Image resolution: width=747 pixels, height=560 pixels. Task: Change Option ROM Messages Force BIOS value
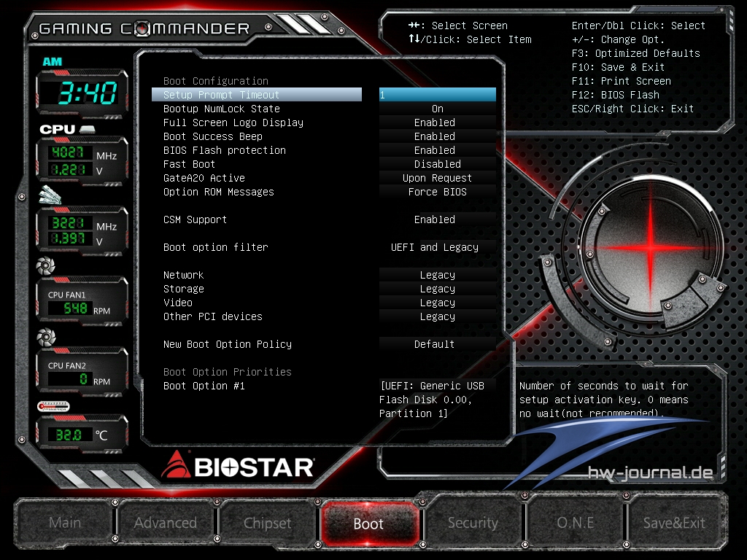coord(438,192)
